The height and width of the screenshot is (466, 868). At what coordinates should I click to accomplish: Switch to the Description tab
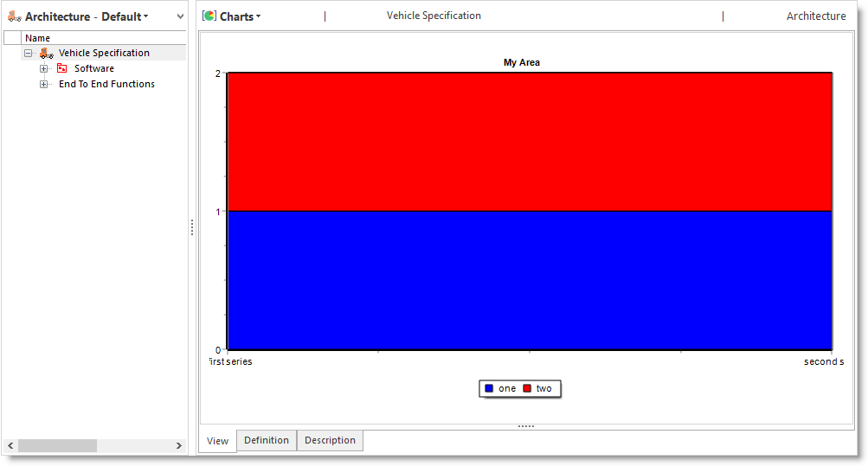[330, 440]
